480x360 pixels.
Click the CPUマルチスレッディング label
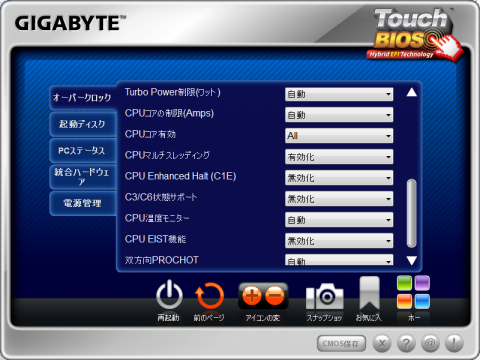click(167, 155)
